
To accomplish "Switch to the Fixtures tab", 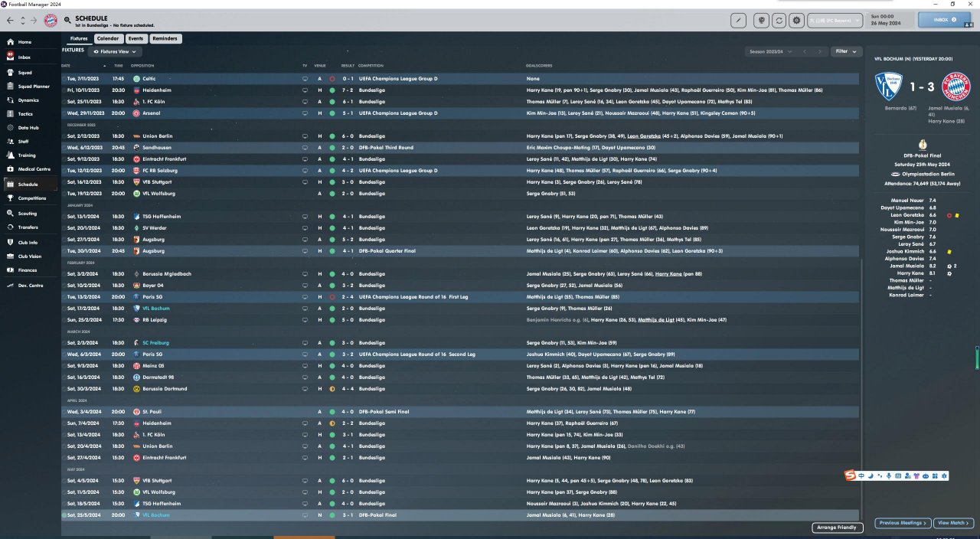I will pos(79,38).
